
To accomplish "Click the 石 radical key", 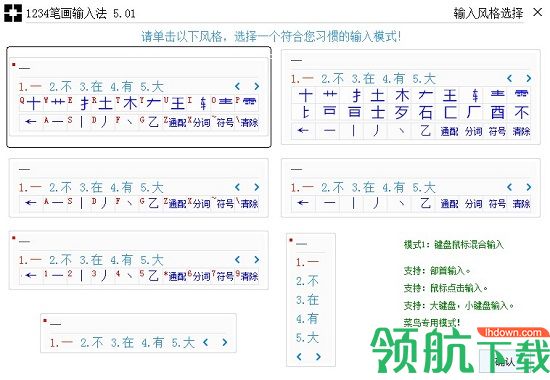I will [425, 113].
